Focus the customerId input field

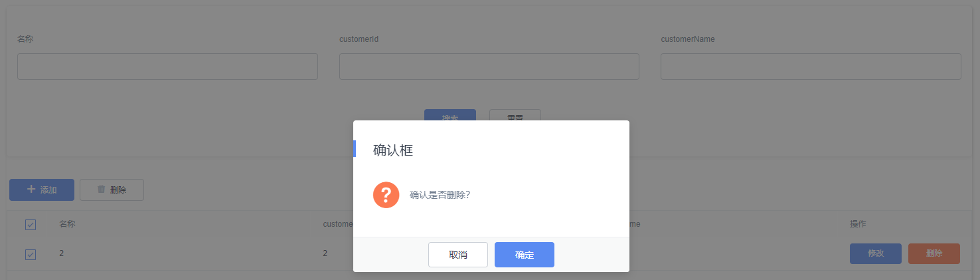(x=489, y=67)
